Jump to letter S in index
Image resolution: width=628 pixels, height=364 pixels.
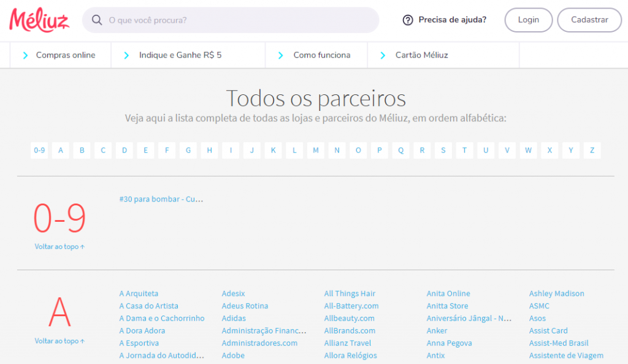[x=443, y=150]
